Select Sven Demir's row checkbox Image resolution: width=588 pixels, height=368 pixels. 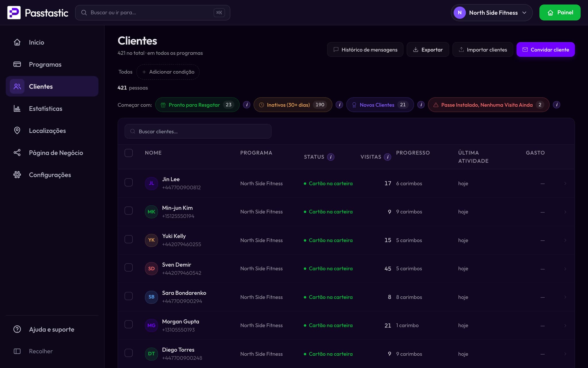coord(129,268)
